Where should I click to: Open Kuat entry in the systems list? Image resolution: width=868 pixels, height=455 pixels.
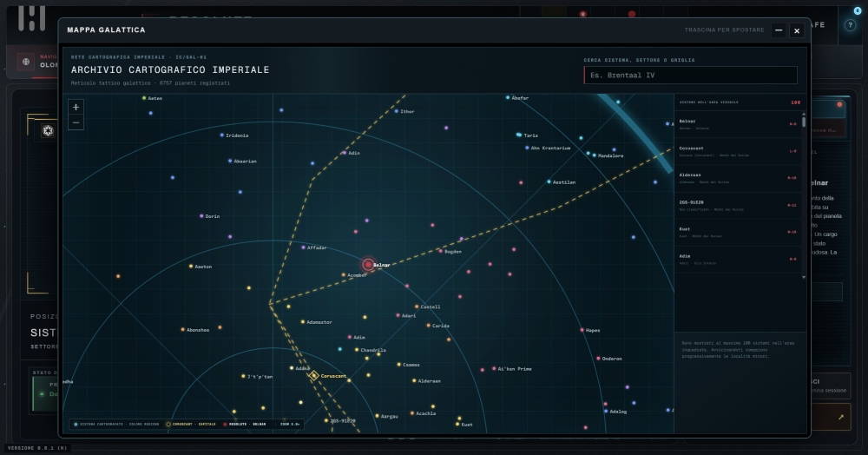pyautogui.click(x=738, y=233)
